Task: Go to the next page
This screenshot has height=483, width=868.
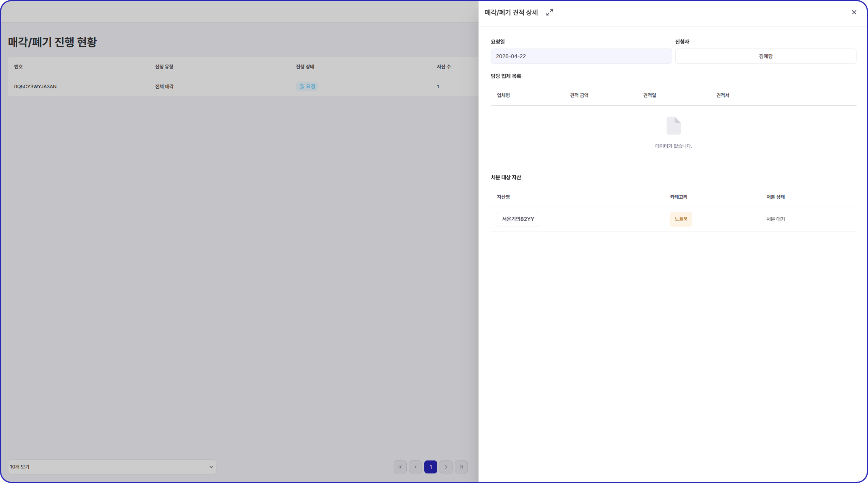Action: pyautogui.click(x=446, y=467)
